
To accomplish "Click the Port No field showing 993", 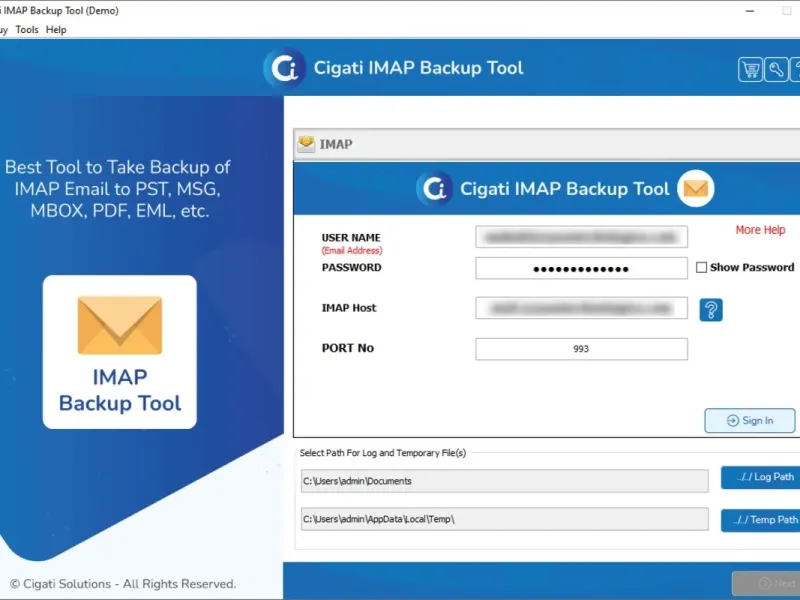I will click(x=582, y=349).
